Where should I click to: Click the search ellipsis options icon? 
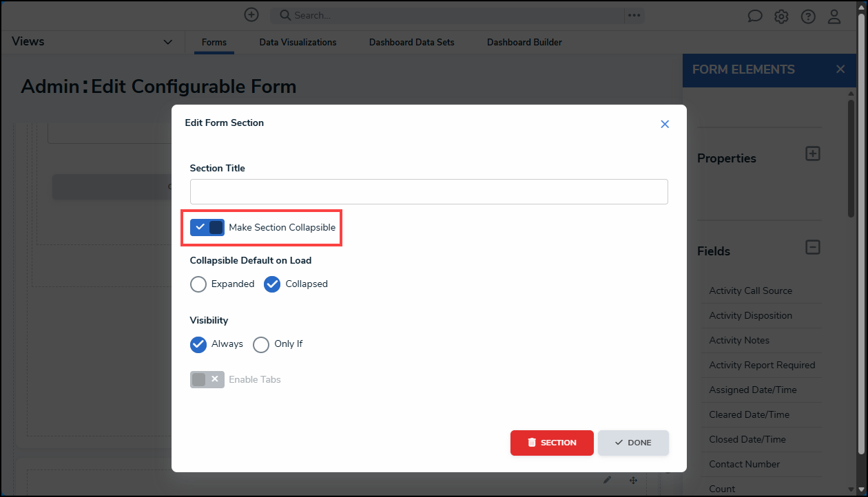634,15
